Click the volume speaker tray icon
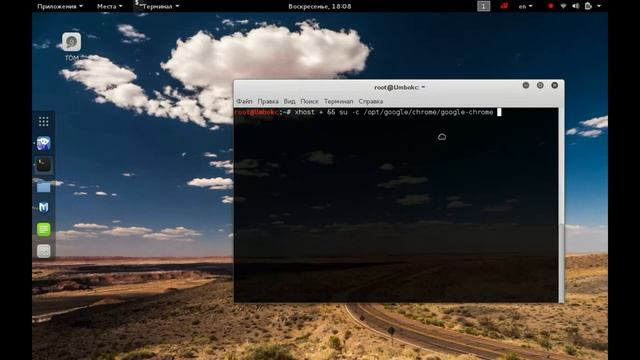 (x=576, y=6)
